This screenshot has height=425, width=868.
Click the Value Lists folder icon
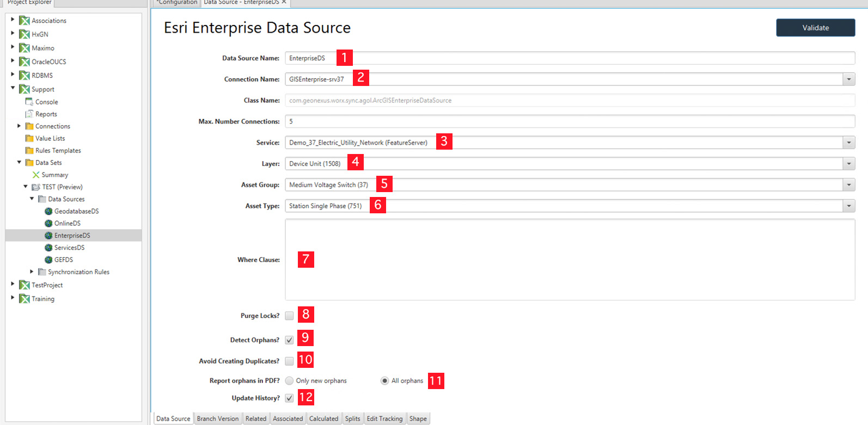click(x=29, y=138)
